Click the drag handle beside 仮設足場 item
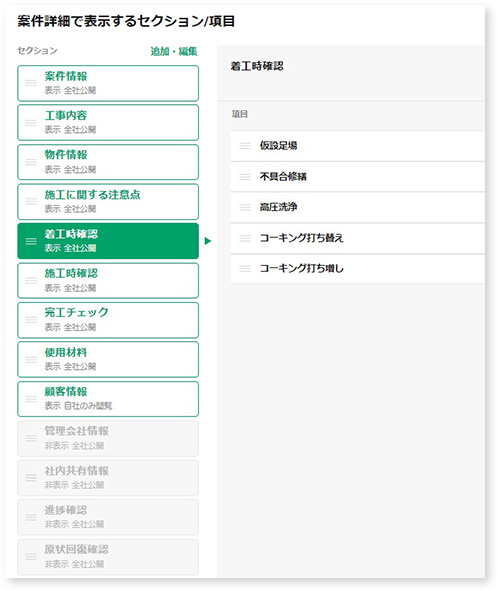Viewport: 498px width, 591px height. coord(245,145)
